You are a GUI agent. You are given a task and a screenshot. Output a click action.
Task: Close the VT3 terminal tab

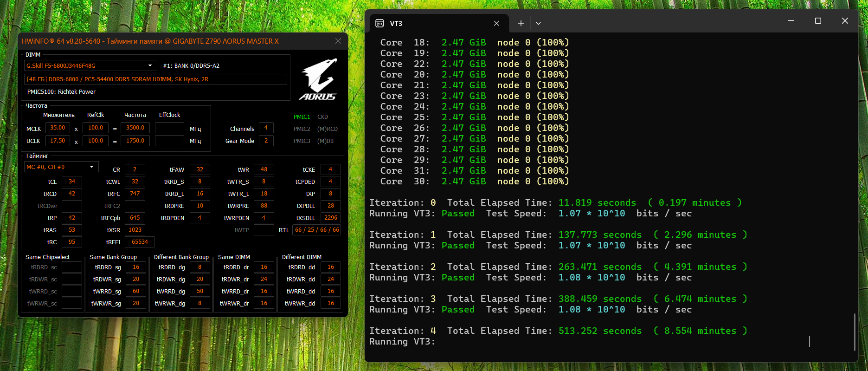click(x=496, y=23)
